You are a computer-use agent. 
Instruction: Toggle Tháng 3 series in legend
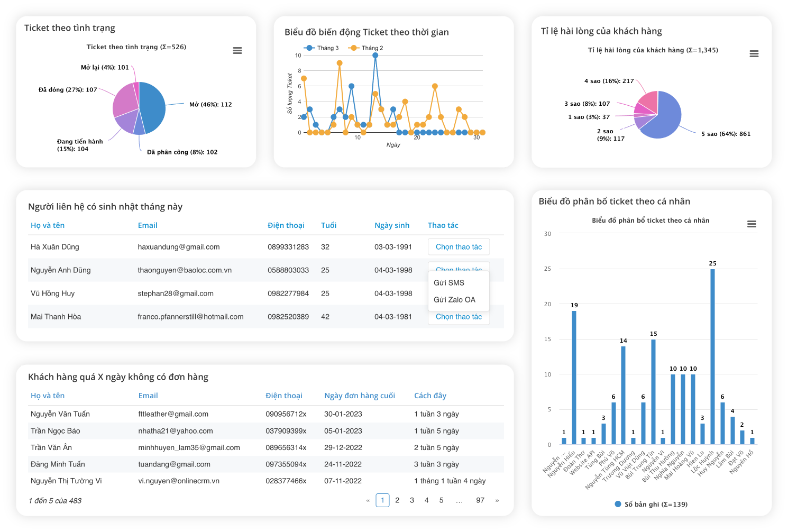(322, 48)
